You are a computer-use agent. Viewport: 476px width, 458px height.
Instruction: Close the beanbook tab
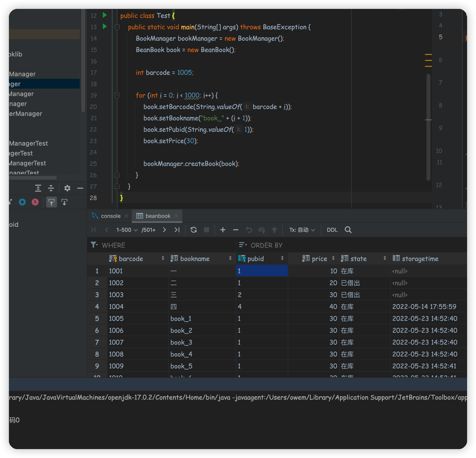click(x=176, y=216)
